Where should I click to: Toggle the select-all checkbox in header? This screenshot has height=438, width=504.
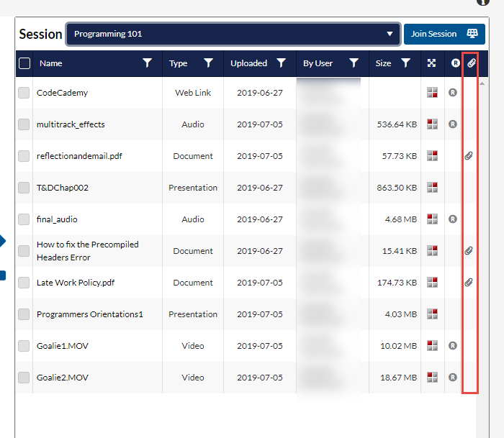(24, 63)
